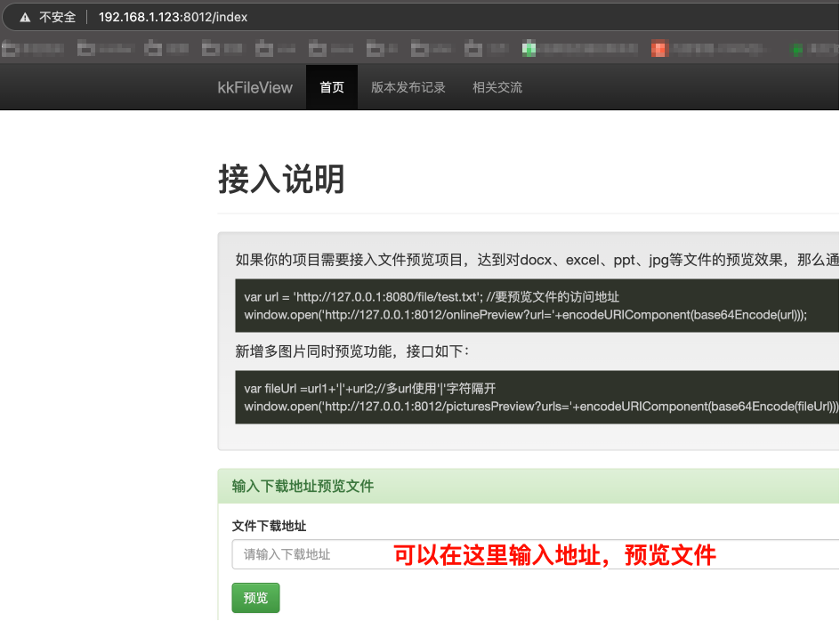840x621 pixels.
Task: Click the 不安全 security label
Action: [57, 17]
